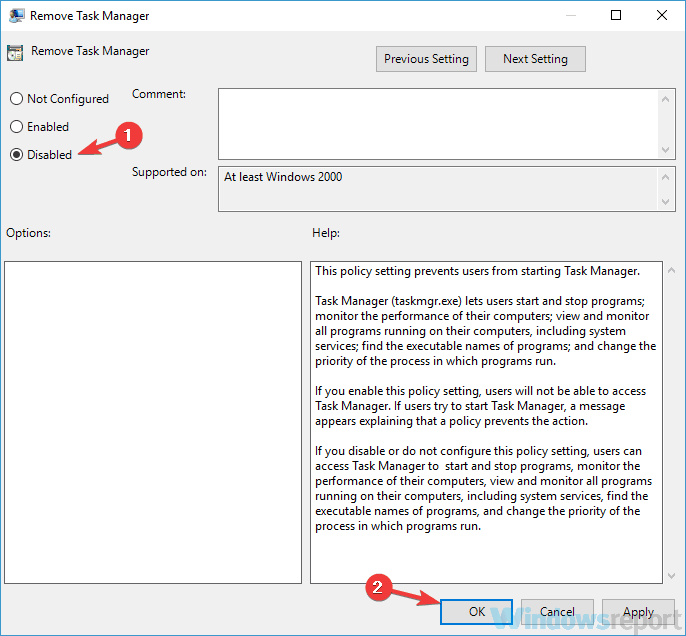The width and height of the screenshot is (686, 636).
Task: Click the 'Options:' label
Action: point(28,233)
